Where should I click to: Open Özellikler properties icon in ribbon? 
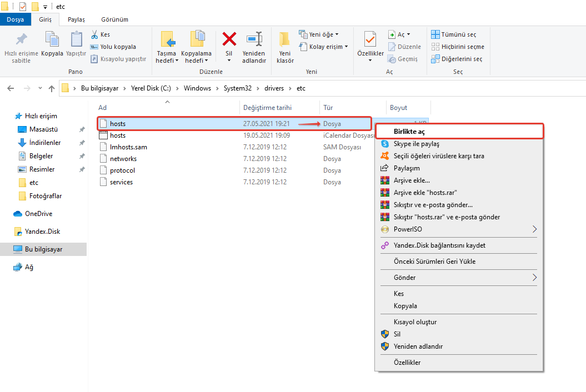pyautogui.click(x=370, y=40)
